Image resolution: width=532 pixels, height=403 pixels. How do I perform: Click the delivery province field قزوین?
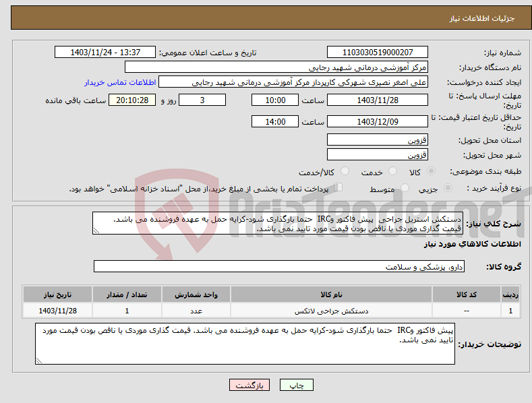[x=378, y=139]
